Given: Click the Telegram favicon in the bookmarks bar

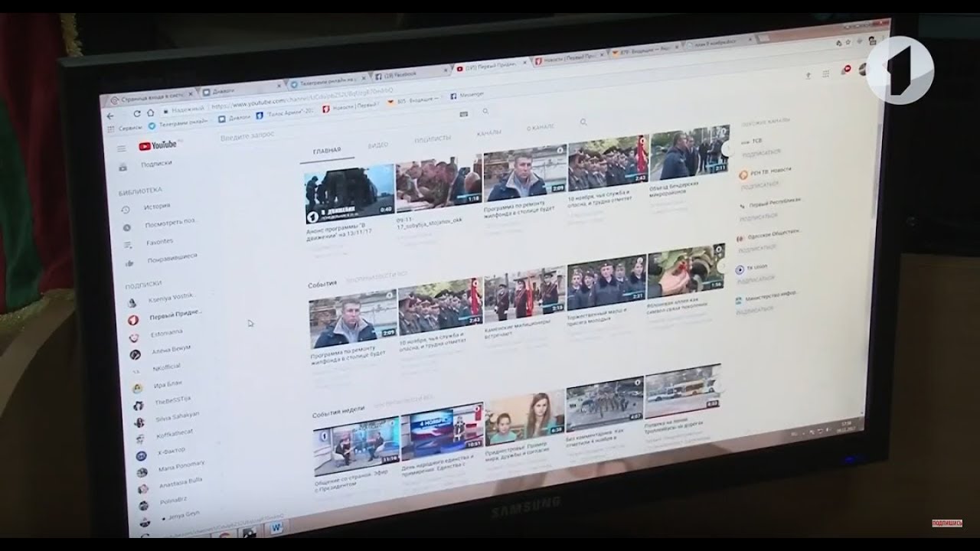Looking at the screenshot, I should (151, 125).
